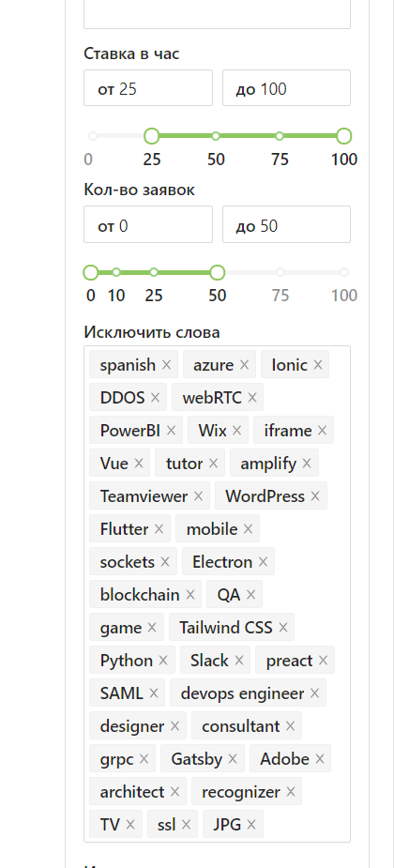Image resolution: width=394 pixels, height=868 pixels.
Task: Click the bids count 'от 0' field
Action: pyautogui.click(x=148, y=224)
